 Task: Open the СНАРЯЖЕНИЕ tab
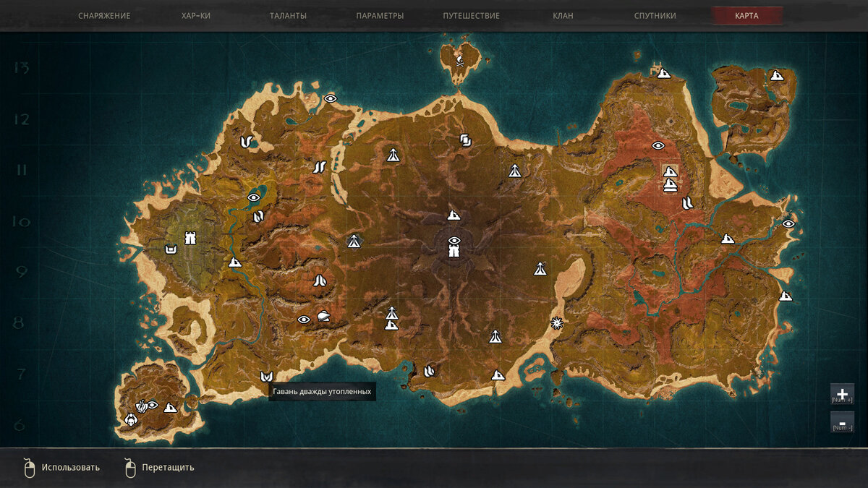pos(104,15)
